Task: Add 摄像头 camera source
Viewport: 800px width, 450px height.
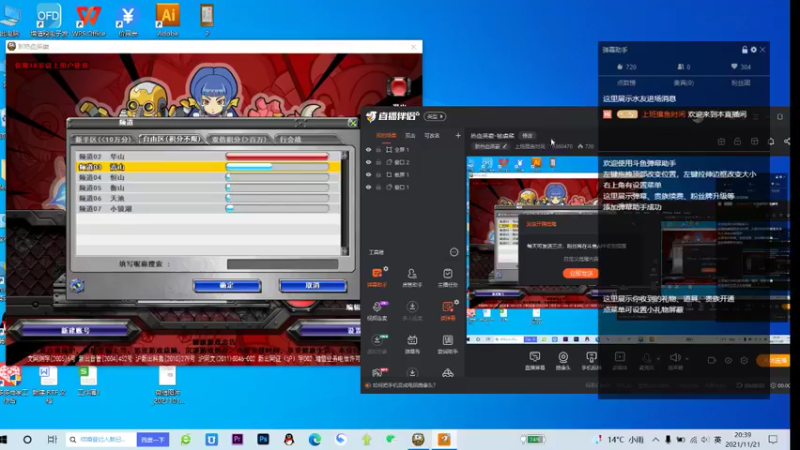Action: (563, 360)
